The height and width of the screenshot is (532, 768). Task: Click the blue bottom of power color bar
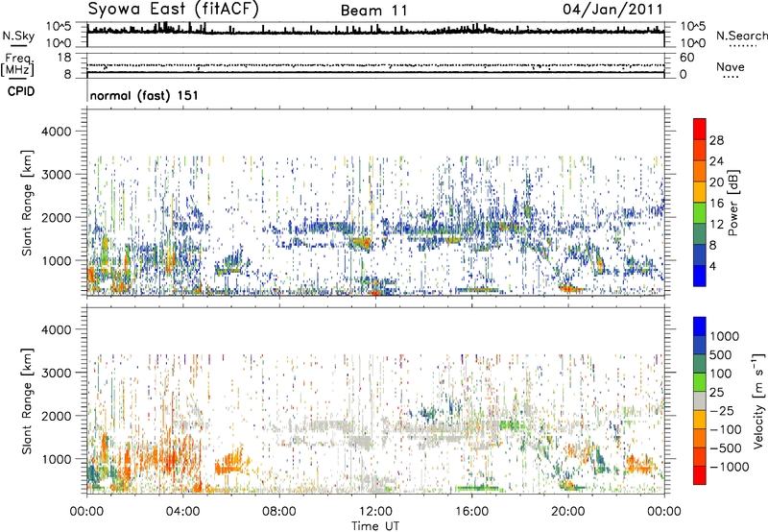pyautogui.click(x=700, y=277)
